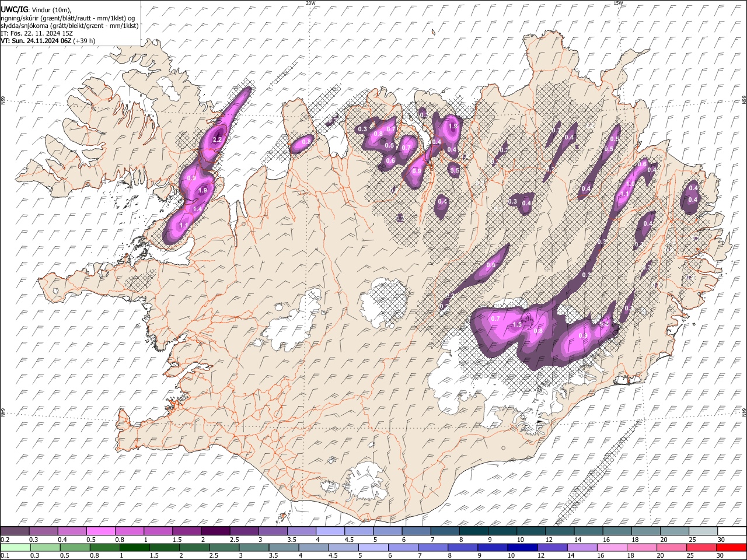Screen dimensions: 747x560
Task: Select the slydda/snjókoma legend description line
Action: coord(69,26)
